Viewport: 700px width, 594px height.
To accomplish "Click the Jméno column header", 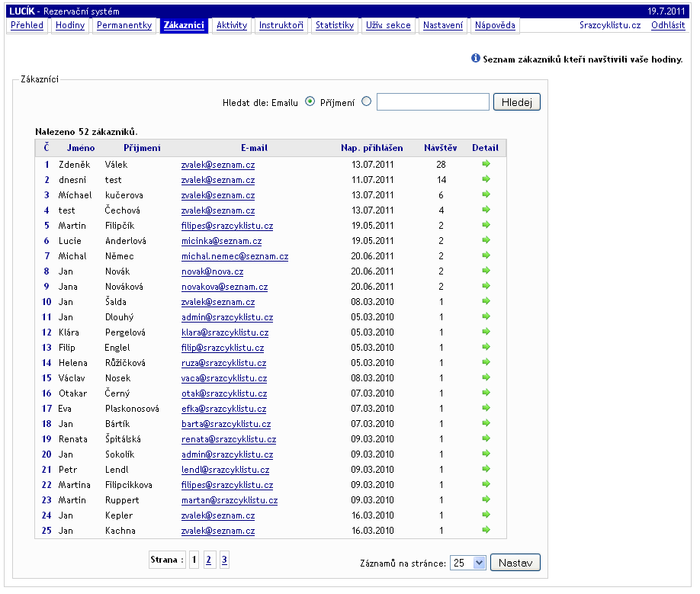I will [81, 148].
